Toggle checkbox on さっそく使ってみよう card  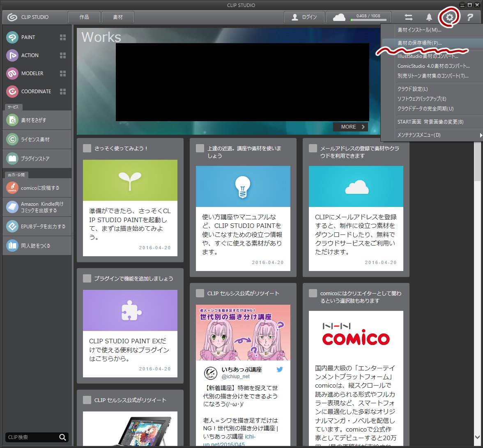[x=87, y=148]
